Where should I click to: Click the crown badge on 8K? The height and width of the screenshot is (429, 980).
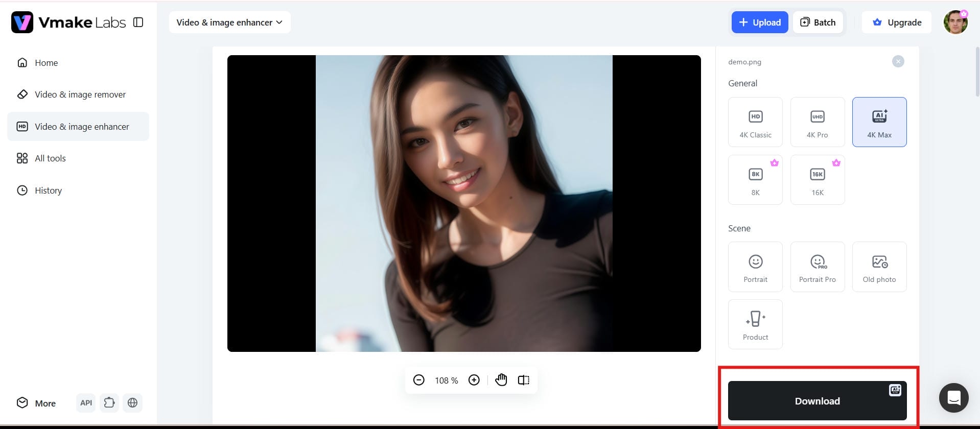point(775,163)
